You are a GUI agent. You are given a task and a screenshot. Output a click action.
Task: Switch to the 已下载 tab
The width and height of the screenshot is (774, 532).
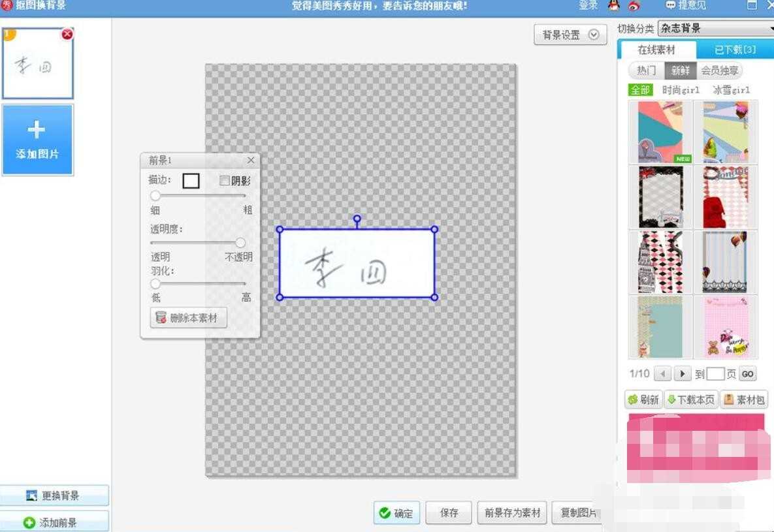pos(735,50)
